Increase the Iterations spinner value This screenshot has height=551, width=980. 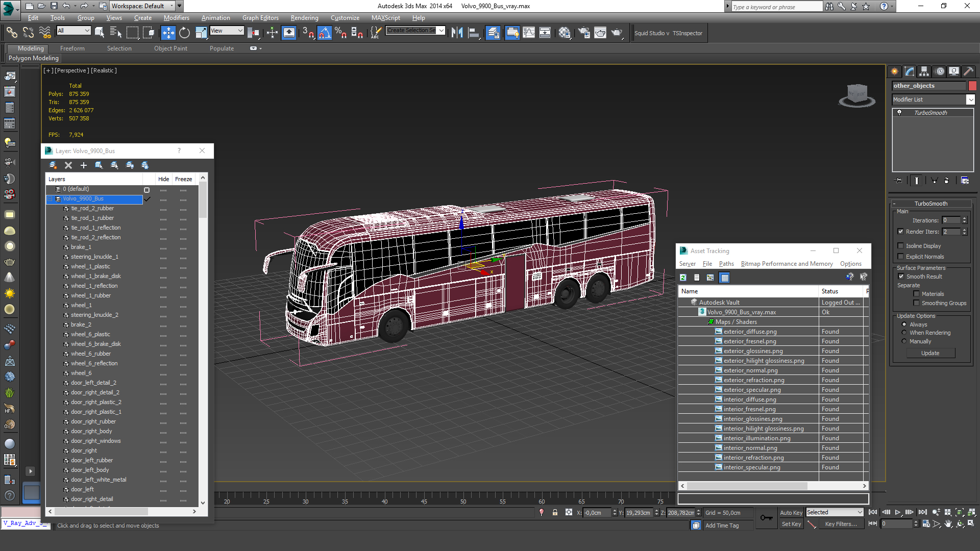point(964,218)
